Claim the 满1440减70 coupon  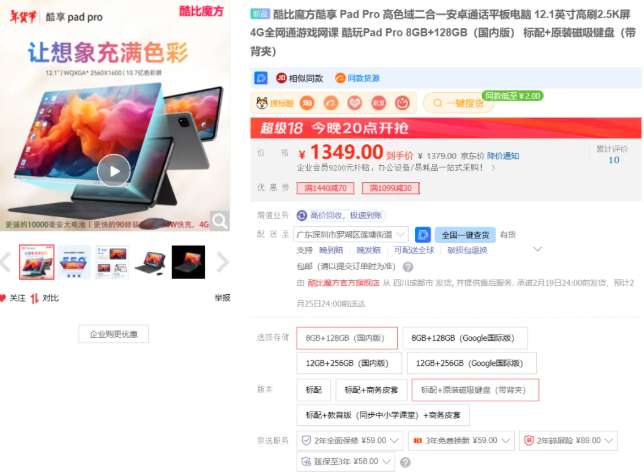[x=325, y=188]
